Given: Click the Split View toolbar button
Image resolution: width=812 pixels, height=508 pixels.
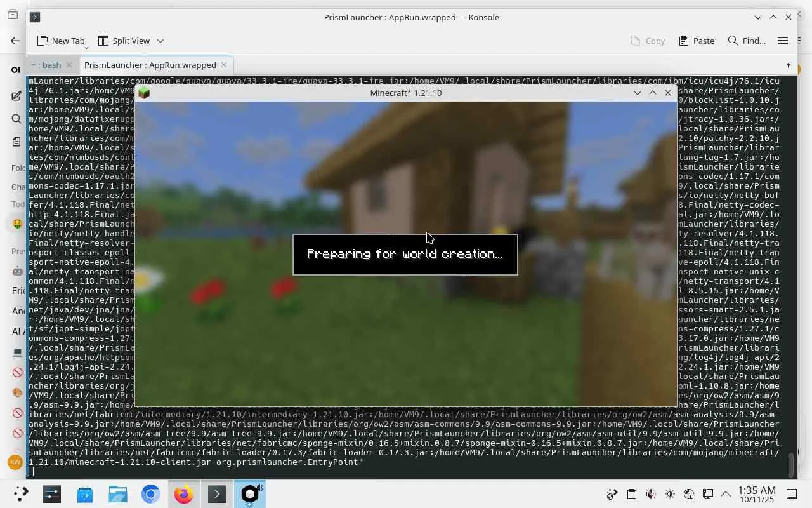Looking at the screenshot, I should pyautogui.click(x=124, y=41).
